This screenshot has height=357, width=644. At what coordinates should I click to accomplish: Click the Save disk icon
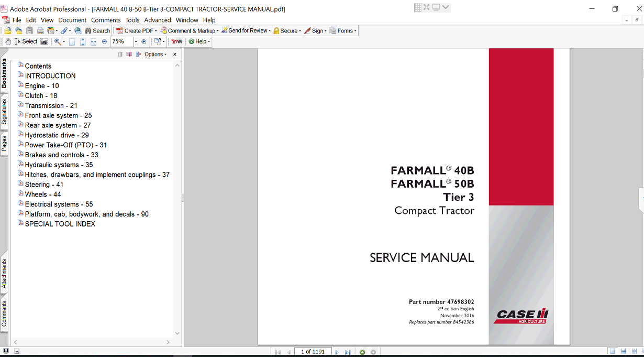coord(29,31)
